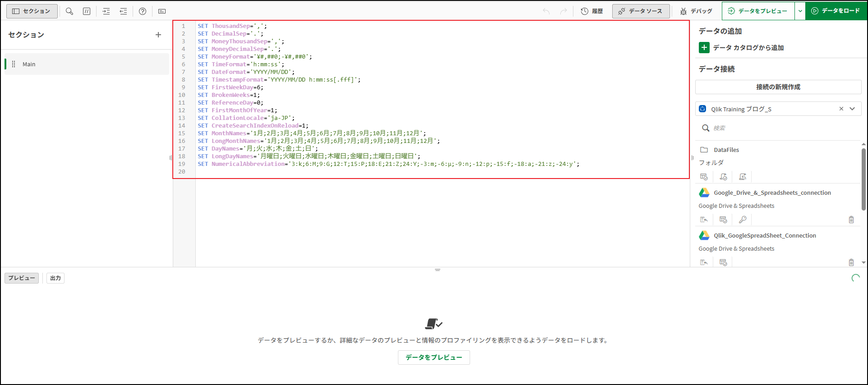
Task: Click the SET LongDayNames script line
Action: pyautogui.click(x=309, y=156)
